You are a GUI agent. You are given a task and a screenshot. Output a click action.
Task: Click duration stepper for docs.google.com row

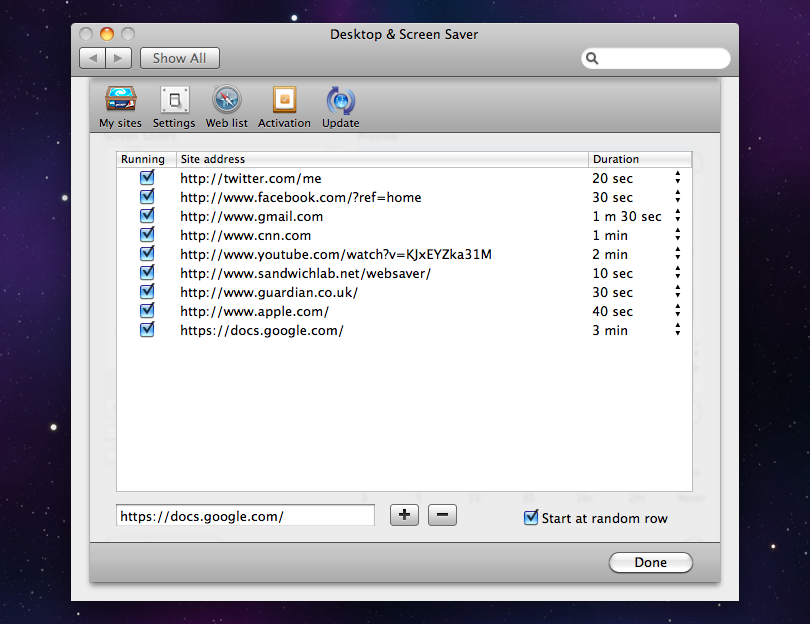[677, 330]
